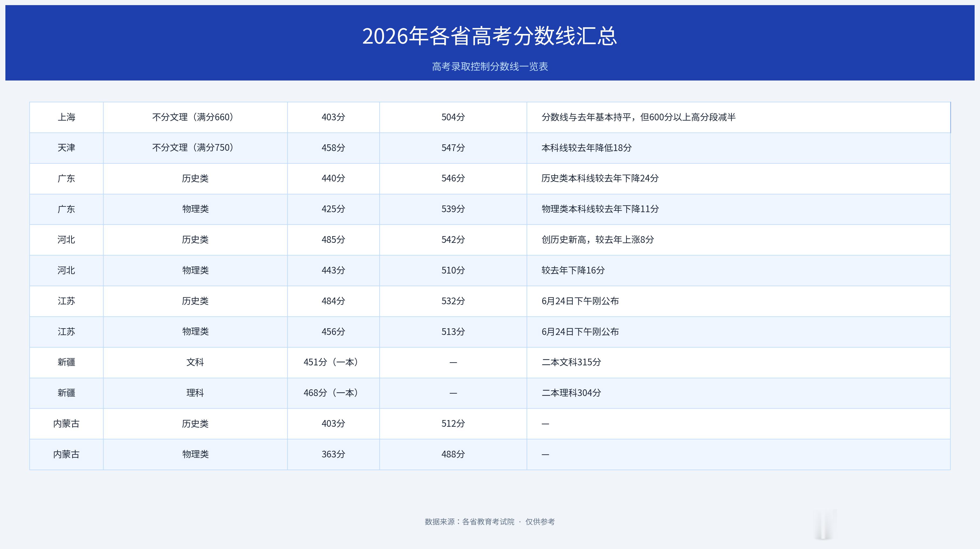
Task: Click the 547分 score cell
Action: (x=453, y=148)
